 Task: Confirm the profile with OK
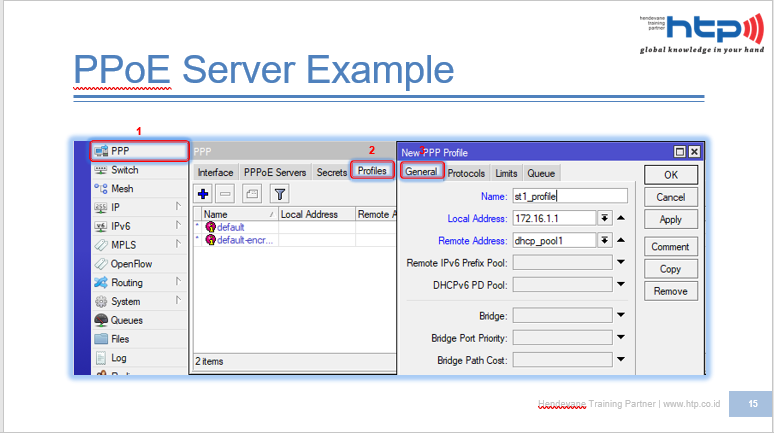[671, 175]
